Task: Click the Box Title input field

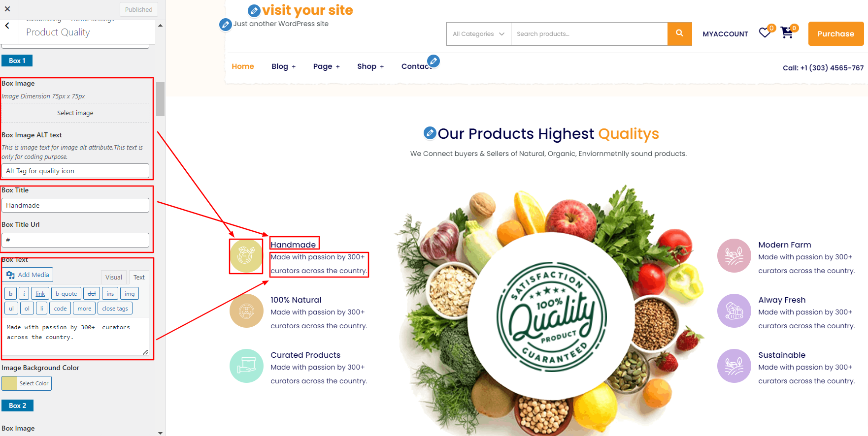Action: (x=75, y=205)
